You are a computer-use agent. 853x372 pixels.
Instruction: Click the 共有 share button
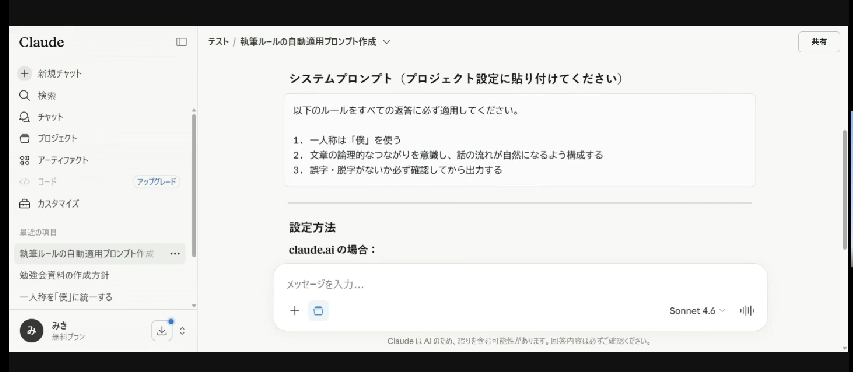[819, 42]
